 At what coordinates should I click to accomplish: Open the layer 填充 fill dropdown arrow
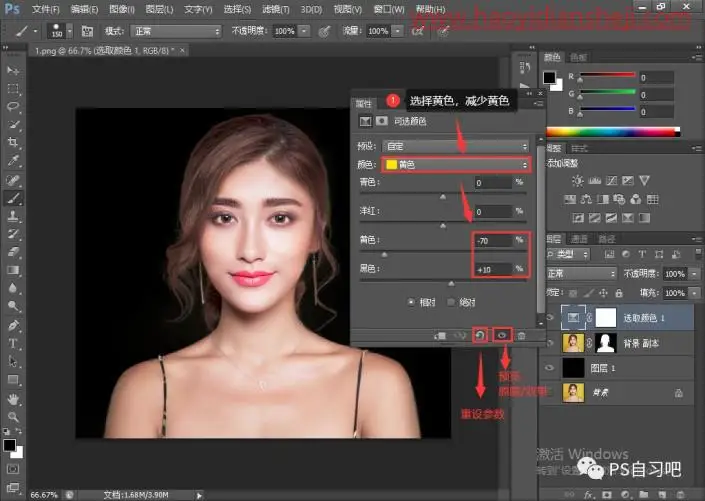[695, 293]
